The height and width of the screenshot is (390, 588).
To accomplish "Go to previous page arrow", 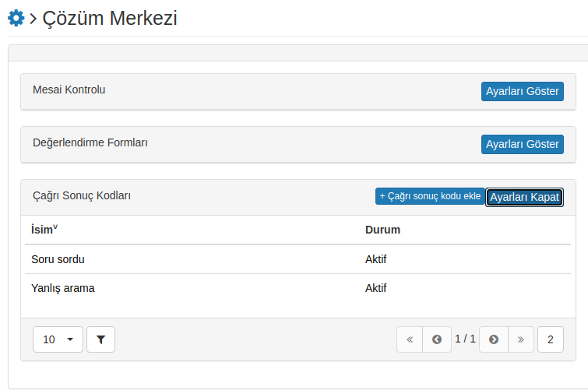I will pos(436,339).
